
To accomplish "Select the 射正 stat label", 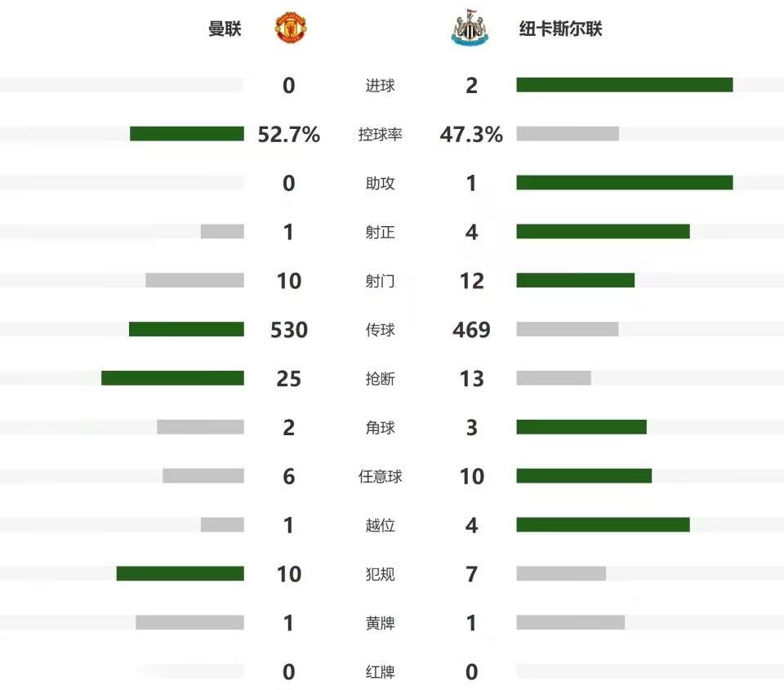I will click(380, 232).
